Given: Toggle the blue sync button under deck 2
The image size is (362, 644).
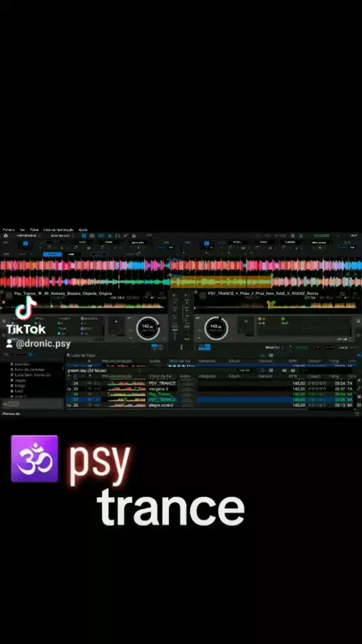Looking at the screenshot, I should (x=205, y=347).
